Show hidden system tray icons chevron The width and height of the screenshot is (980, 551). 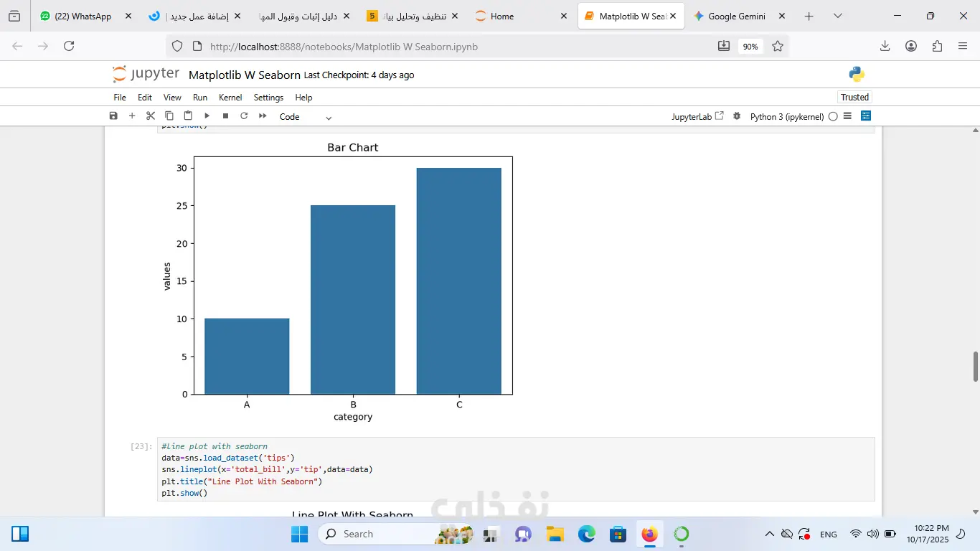(x=770, y=534)
